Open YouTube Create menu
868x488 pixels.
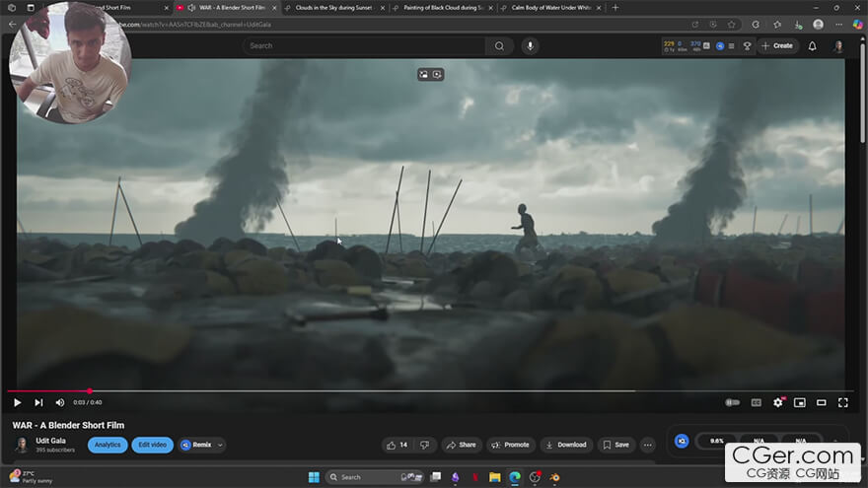coord(777,46)
